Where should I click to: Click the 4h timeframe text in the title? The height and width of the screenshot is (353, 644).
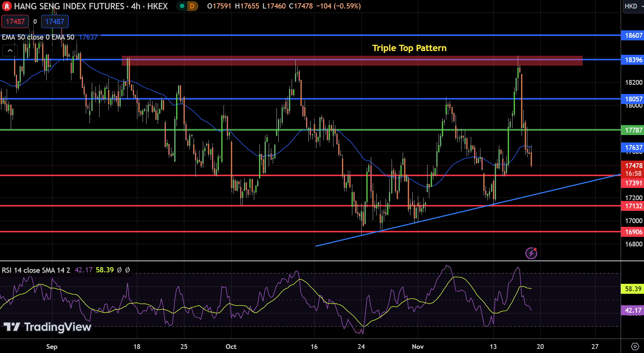tap(135, 6)
